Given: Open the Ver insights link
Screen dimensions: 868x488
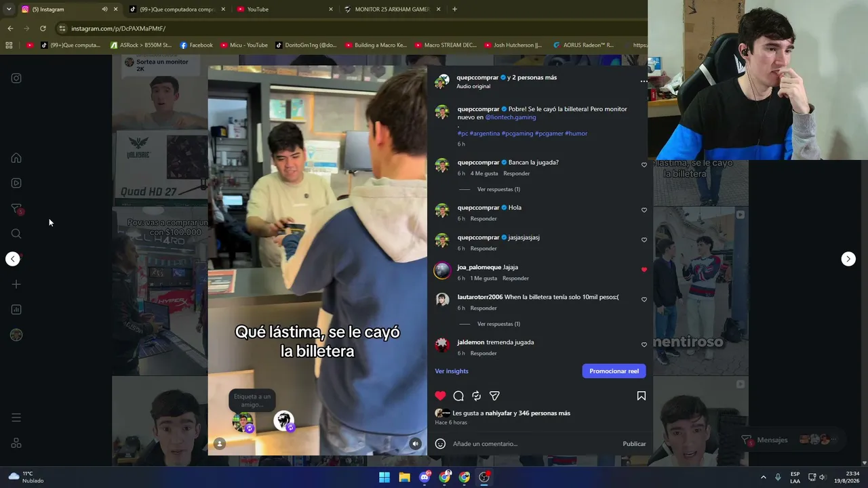Looking at the screenshot, I should tap(452, 371).
